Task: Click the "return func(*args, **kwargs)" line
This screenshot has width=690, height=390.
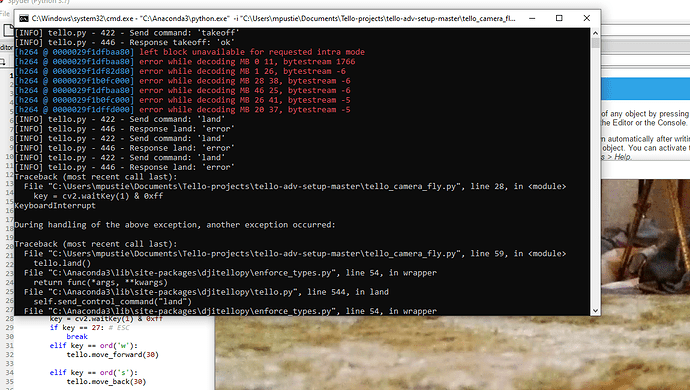Action: 101,283
